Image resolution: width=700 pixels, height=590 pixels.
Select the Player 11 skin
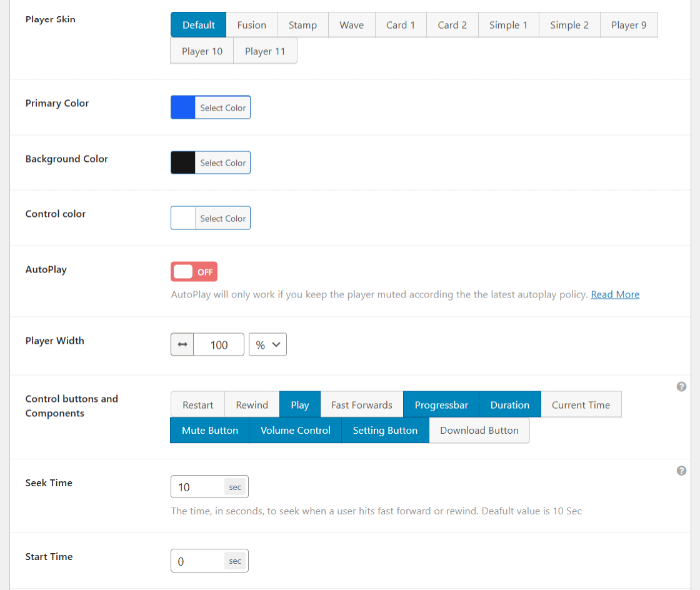[x=265, y=51]
